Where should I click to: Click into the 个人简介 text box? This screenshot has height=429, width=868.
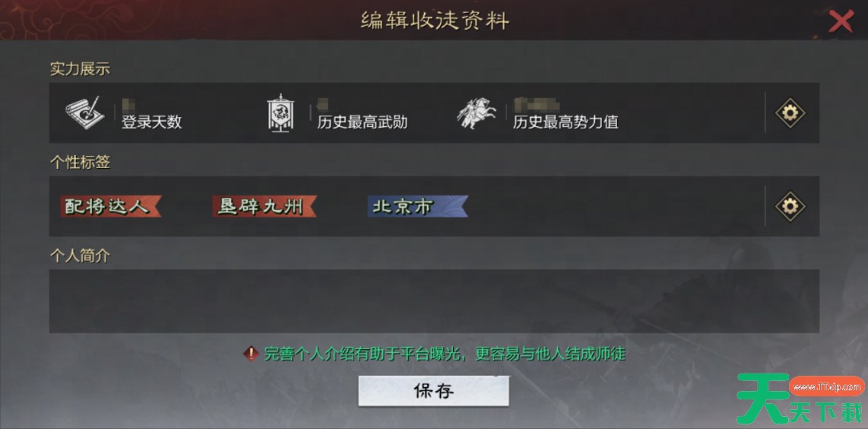click(434, 301)
